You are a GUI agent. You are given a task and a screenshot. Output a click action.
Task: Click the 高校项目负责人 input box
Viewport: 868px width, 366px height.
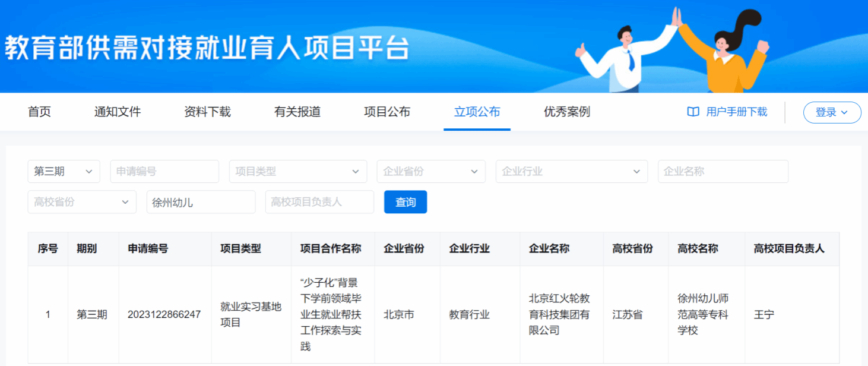coord(319,202)
